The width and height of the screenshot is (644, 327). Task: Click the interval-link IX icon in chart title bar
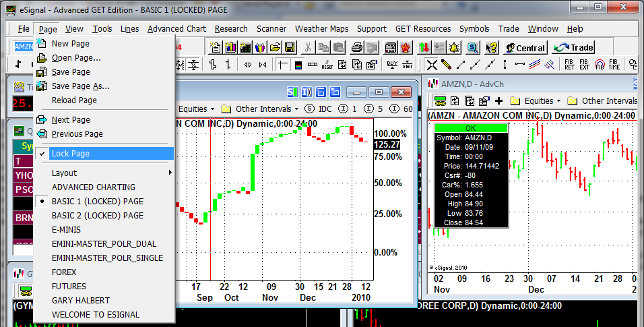307,92
